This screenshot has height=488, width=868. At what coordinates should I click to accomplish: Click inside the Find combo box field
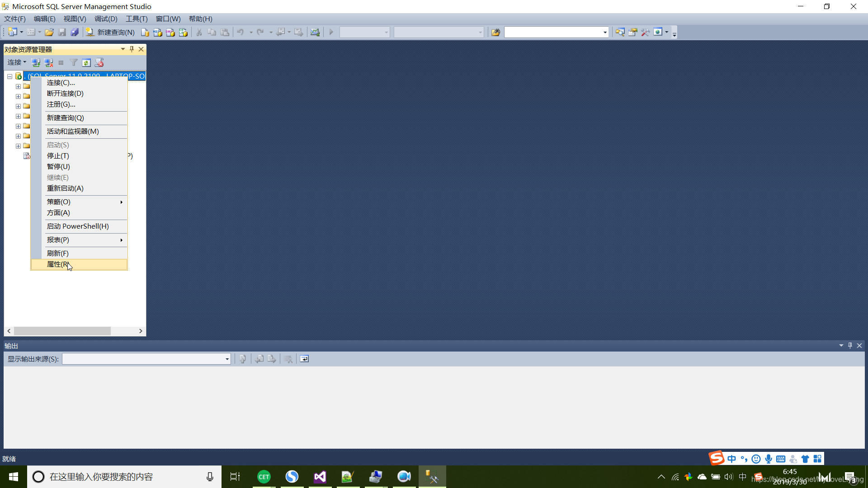coord(553,32)
